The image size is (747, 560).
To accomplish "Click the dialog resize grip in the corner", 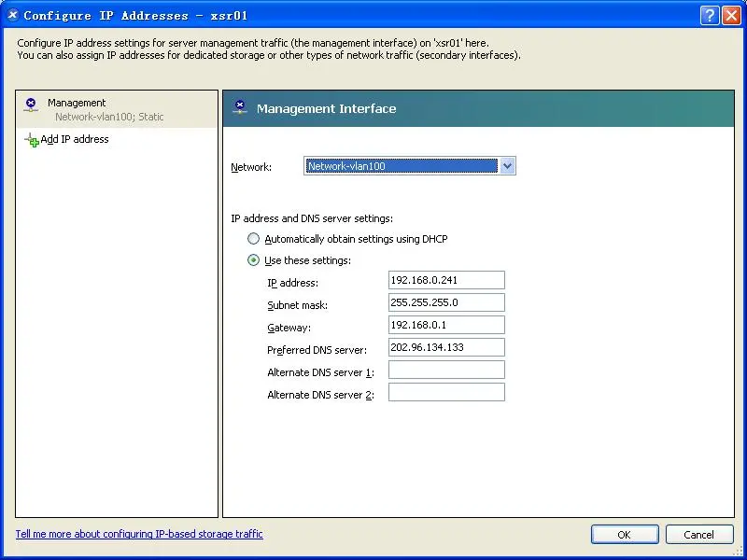I will pyautogui.click(x=738, y=552).
